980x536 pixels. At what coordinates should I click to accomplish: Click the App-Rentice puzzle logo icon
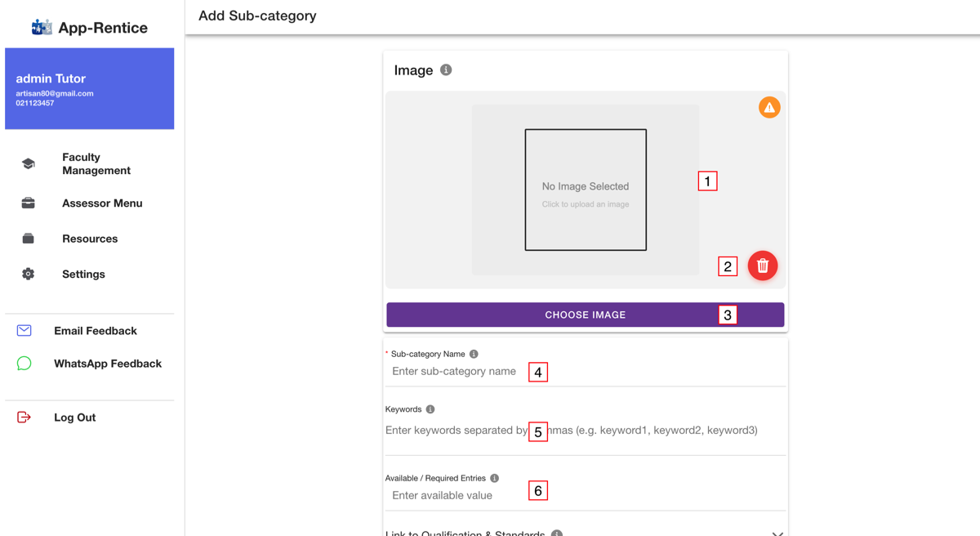pyautogui.click(x=42, y=28)
